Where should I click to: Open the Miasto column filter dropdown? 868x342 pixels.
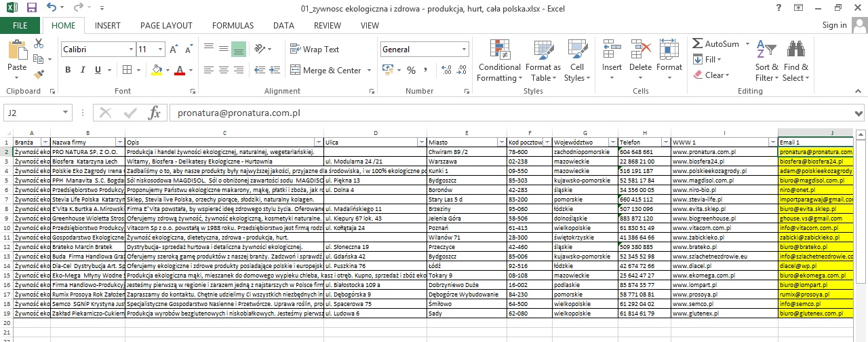point(501,142)
